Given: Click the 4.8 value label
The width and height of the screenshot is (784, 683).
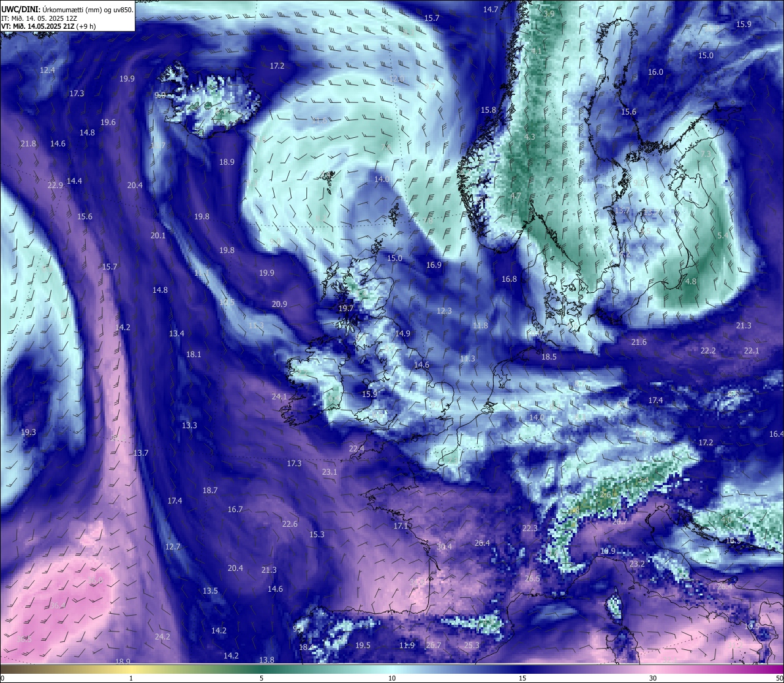Looking at the screenshot, I should 691,282.
